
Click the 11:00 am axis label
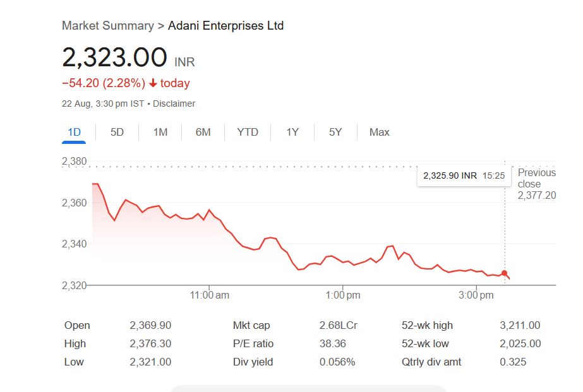(x=209, y=295)
